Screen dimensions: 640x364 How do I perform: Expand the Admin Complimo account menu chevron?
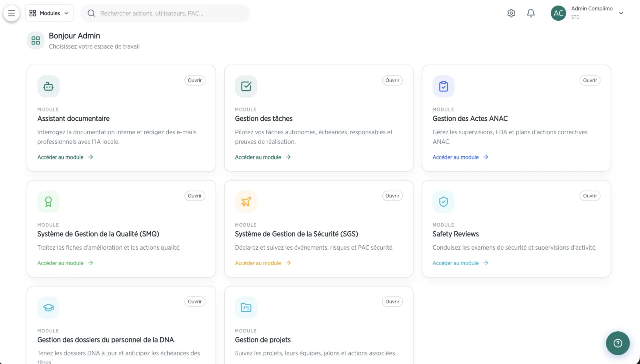621,13
